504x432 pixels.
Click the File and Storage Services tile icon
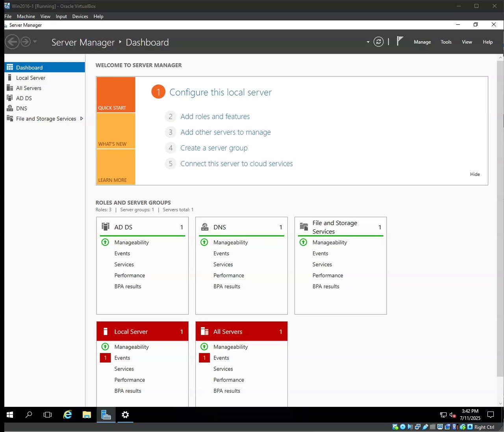pyautogui.click(x=304, y=227)
